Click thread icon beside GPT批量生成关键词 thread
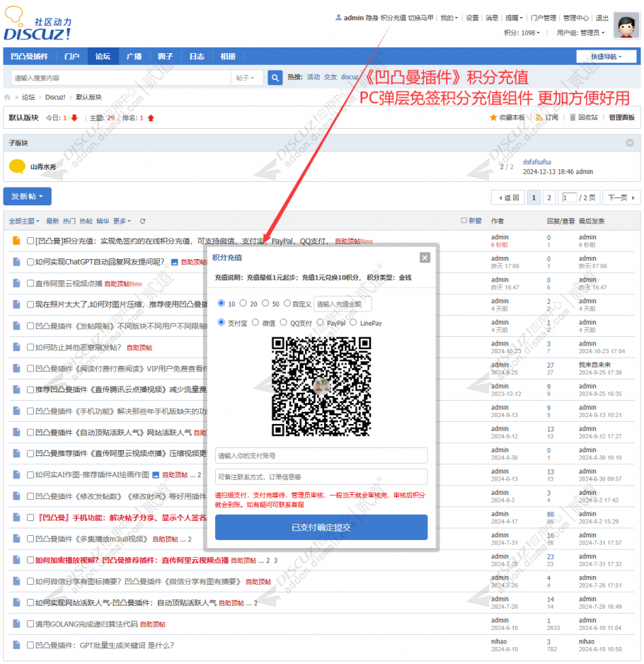The width and height of the screenshot is (644, 664). pyautogui.click(x=16, y=645)
